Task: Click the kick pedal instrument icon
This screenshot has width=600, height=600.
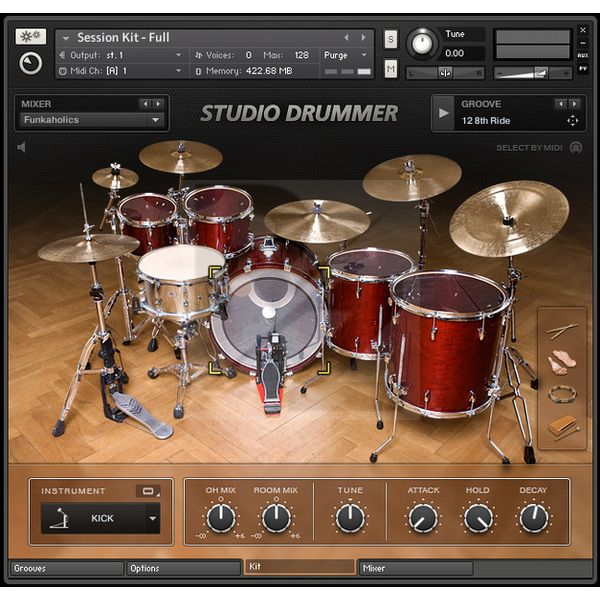Action: click(x=59, y=518)
